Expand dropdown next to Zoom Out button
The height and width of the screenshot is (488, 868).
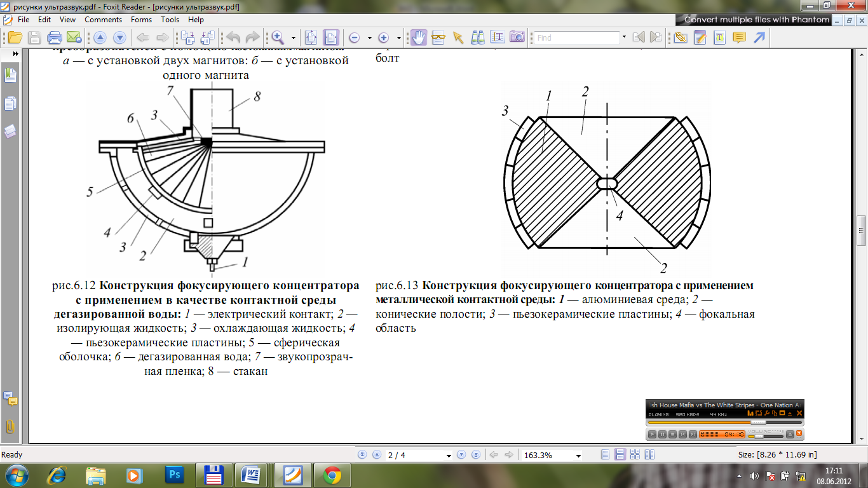point(369,37)
